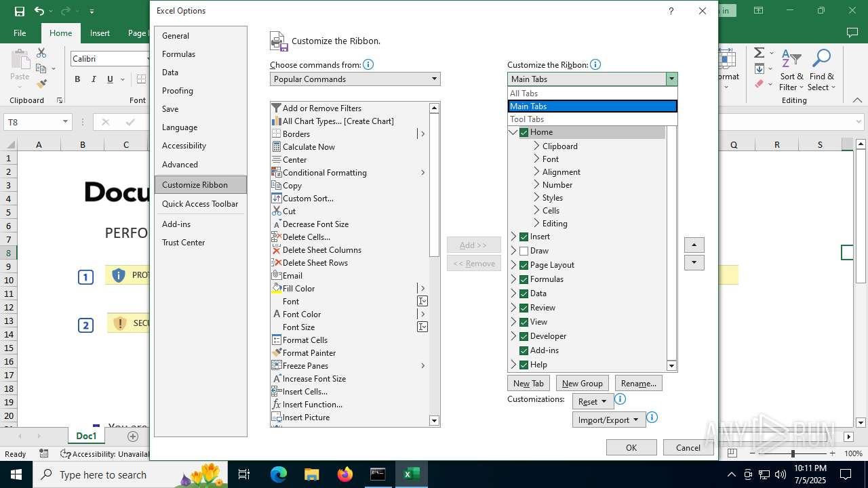The image size is (868, 488).
Task: Open the Quick Access Toolbar category
Action: (x=201, y=204)
